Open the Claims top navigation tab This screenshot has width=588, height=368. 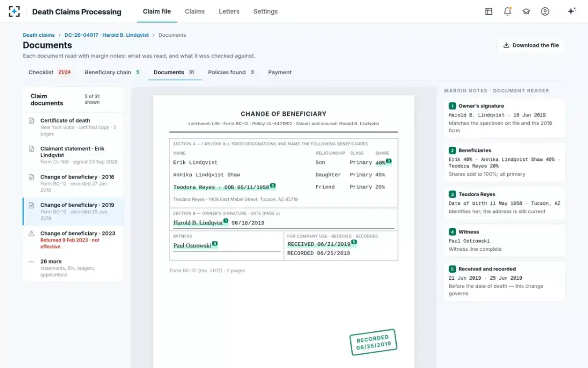(195, 11)
